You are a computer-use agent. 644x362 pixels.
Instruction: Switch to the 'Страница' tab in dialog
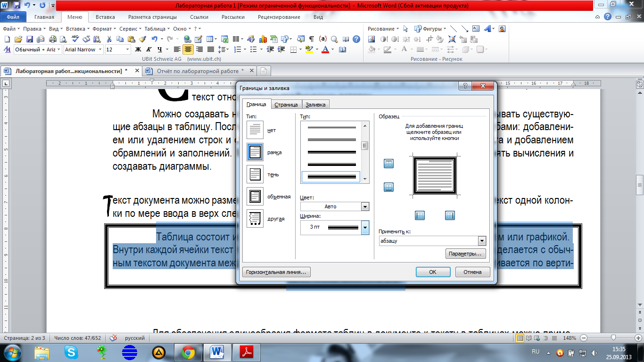(x=286, y=105)
